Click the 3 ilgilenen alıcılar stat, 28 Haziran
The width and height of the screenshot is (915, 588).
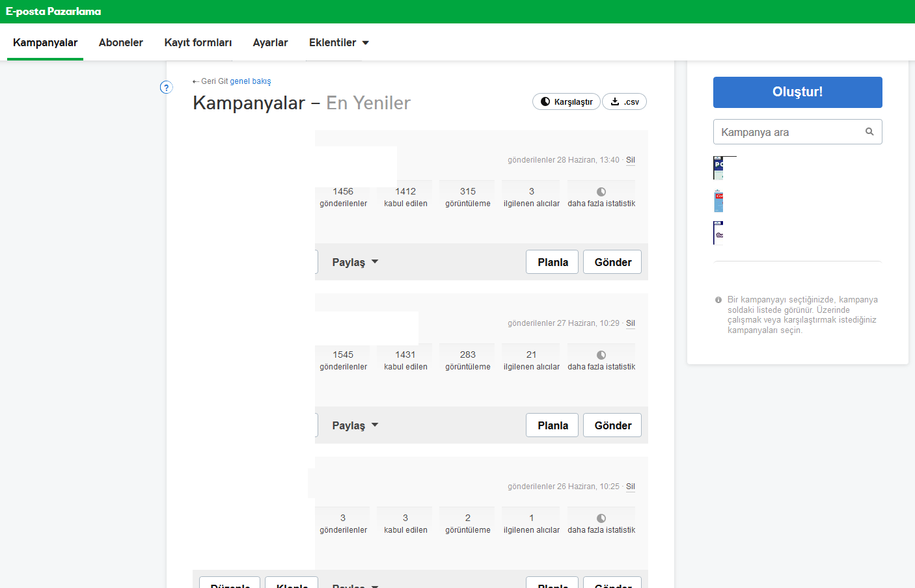point(532,197)
